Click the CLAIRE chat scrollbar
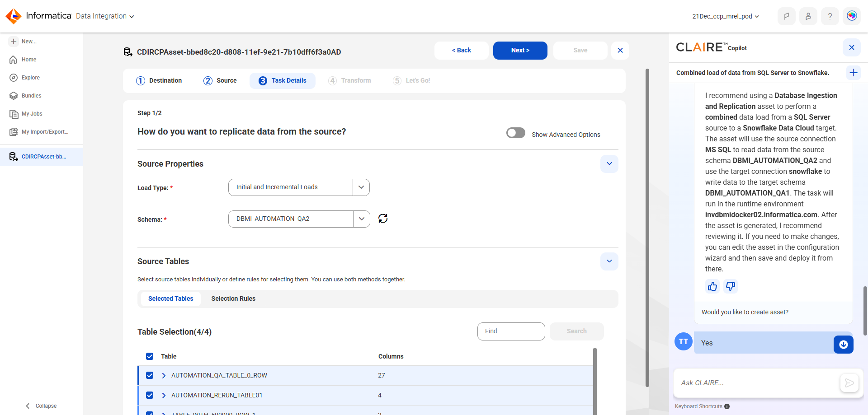Screen dimensions: 868x415 [x=865, y=311]
